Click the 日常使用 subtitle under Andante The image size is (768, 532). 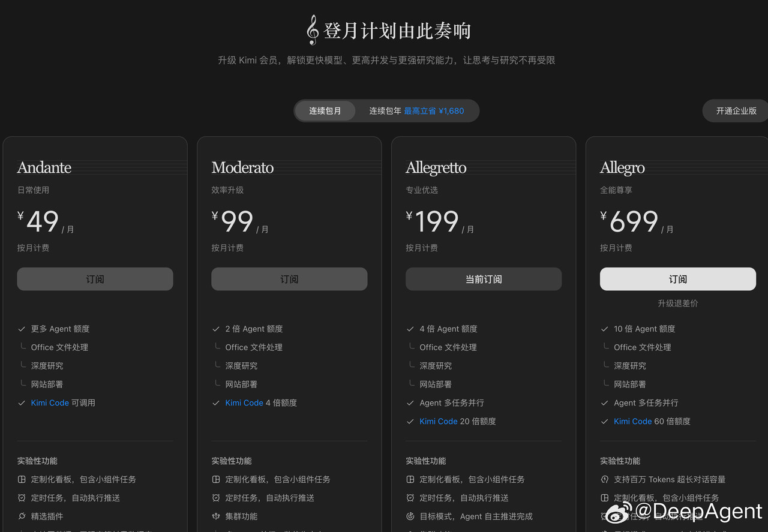click(34, 190)
